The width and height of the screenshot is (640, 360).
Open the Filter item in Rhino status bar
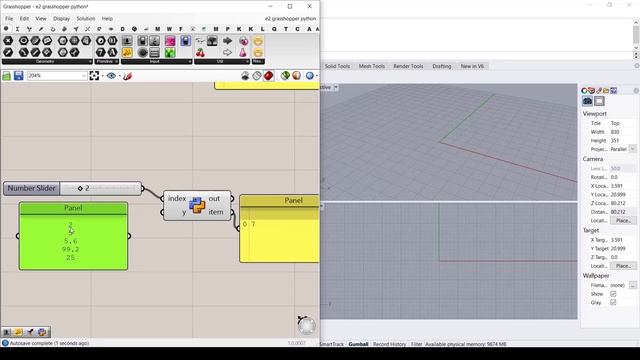click(x=416, y=344)
